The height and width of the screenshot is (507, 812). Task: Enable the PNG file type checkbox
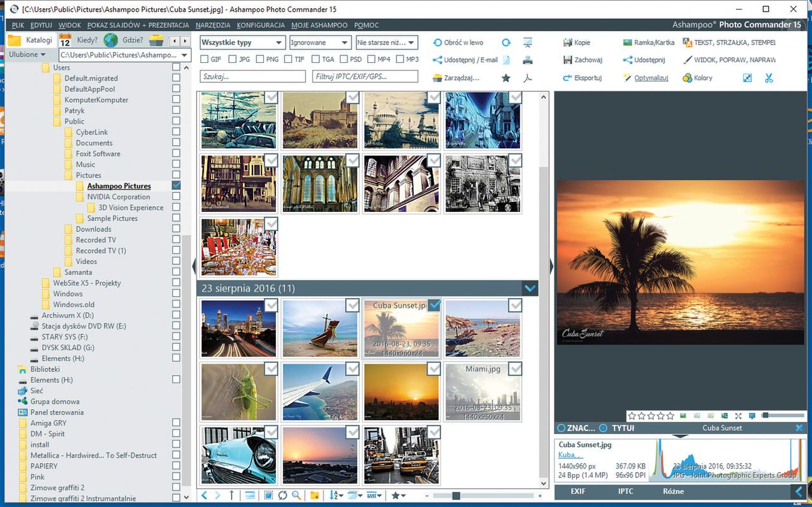tap(260, 59)
